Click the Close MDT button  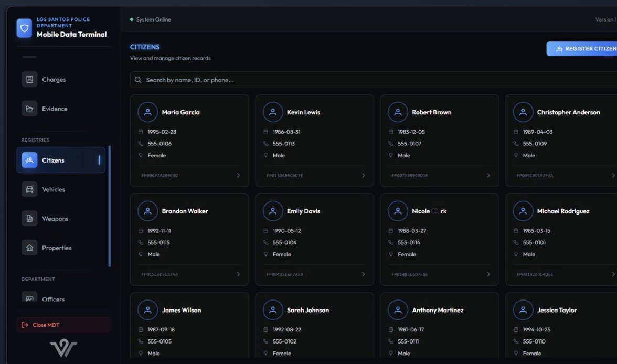tap(63, 325)
